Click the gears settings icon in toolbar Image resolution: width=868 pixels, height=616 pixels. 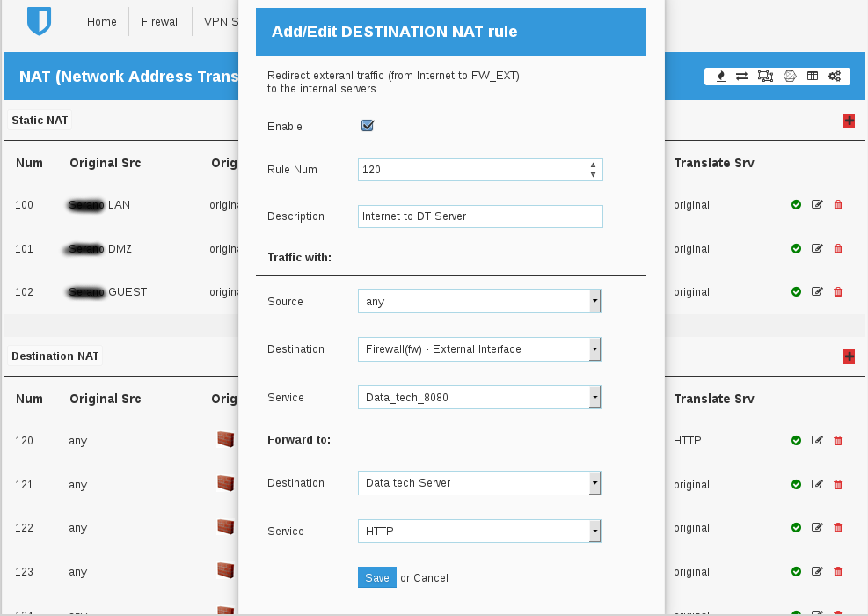[835, 77]
